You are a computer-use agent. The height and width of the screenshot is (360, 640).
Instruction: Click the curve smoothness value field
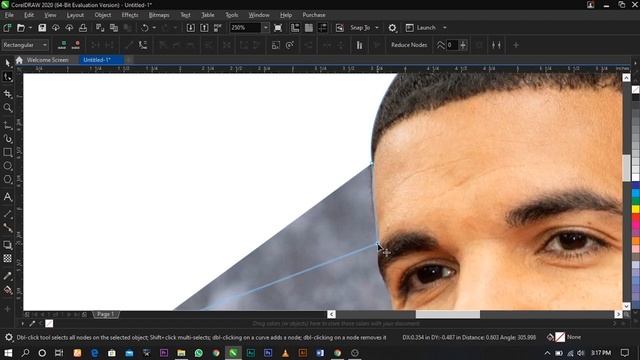pos(452,45)
